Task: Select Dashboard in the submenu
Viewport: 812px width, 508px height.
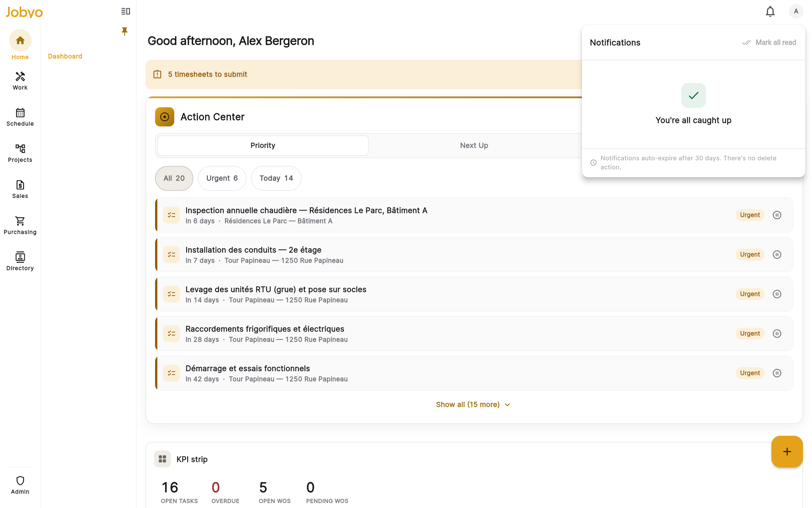Action: (x=65, y=56)
